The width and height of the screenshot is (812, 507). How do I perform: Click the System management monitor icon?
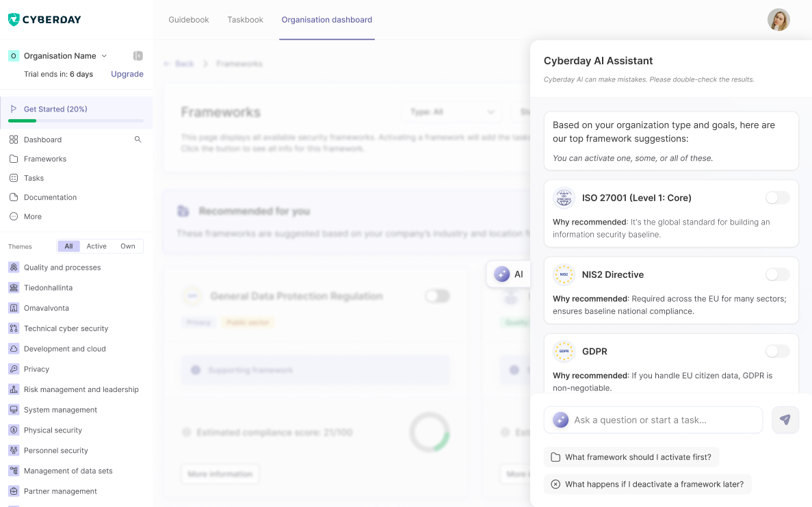coord(14,410)
